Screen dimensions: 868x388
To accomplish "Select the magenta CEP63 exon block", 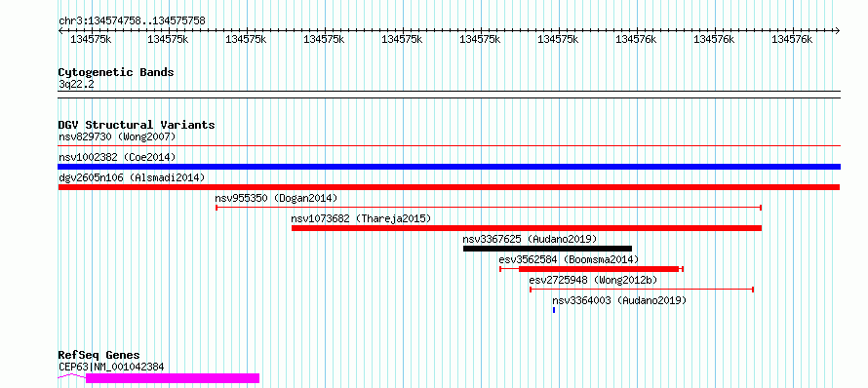I will (x=173, y=378).
